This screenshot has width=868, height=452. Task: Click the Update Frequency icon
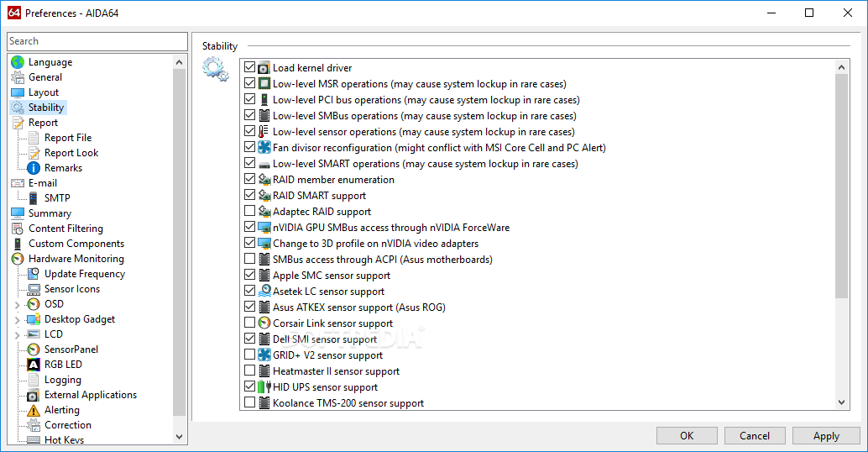pyautogui.click(x=34, y=274)
